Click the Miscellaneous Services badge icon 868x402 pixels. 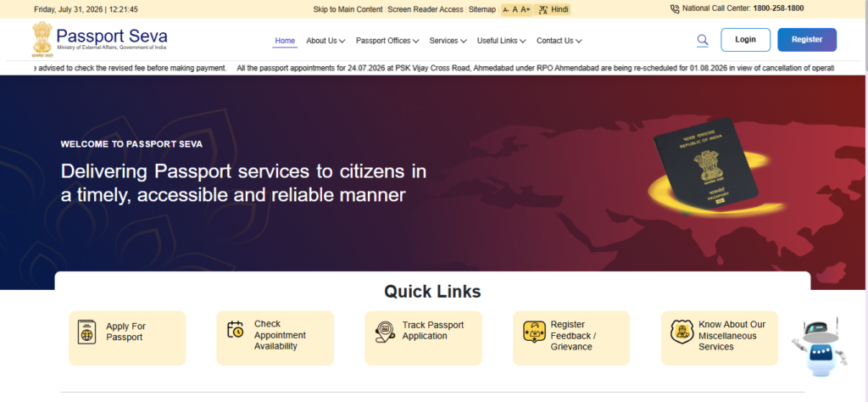682,331
